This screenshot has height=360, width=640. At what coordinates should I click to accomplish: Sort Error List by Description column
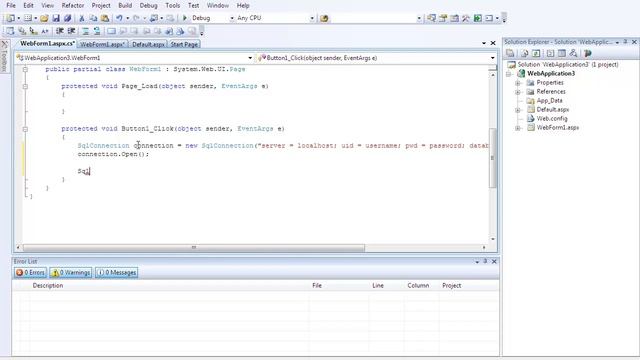click(48, 285)
